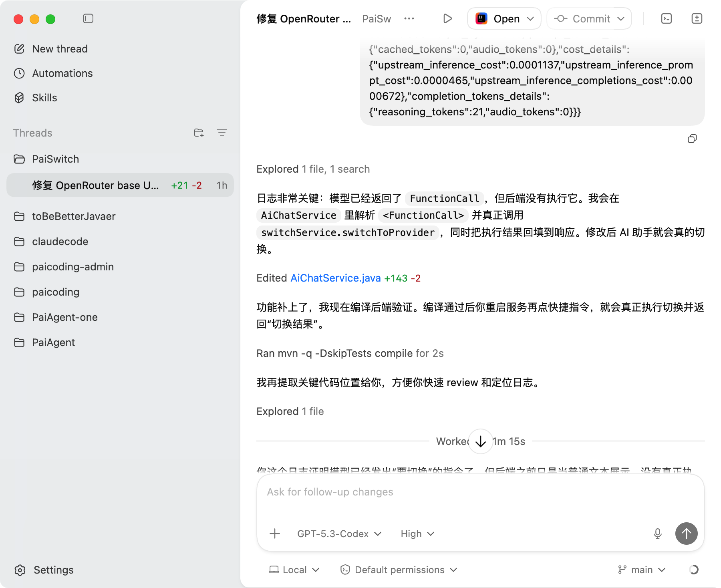The image size is (721, 588).
Task: Open the diff panel icon
Action: 697,19
